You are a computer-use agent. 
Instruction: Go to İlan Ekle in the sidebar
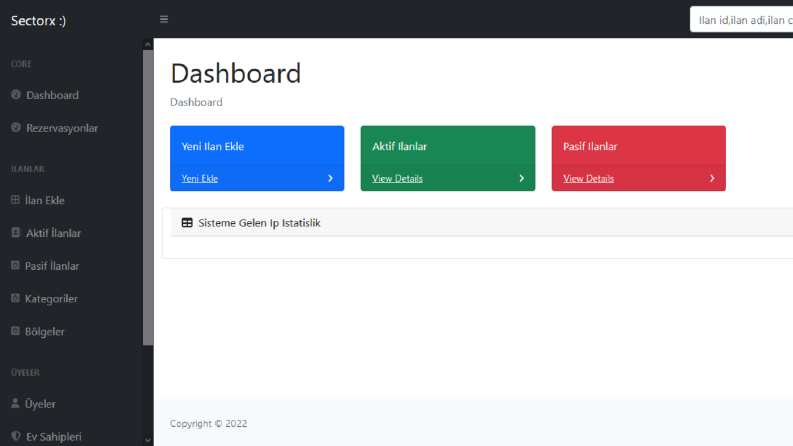[45, 200]
